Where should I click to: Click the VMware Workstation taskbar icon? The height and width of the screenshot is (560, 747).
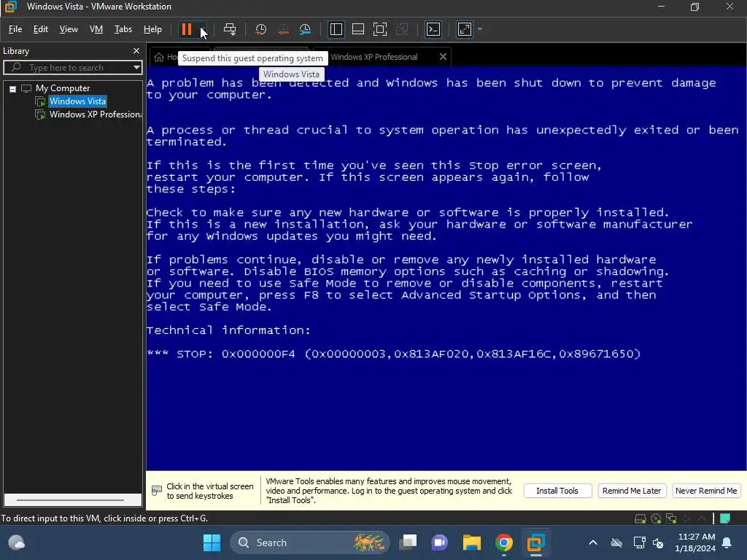coord(535,542)
